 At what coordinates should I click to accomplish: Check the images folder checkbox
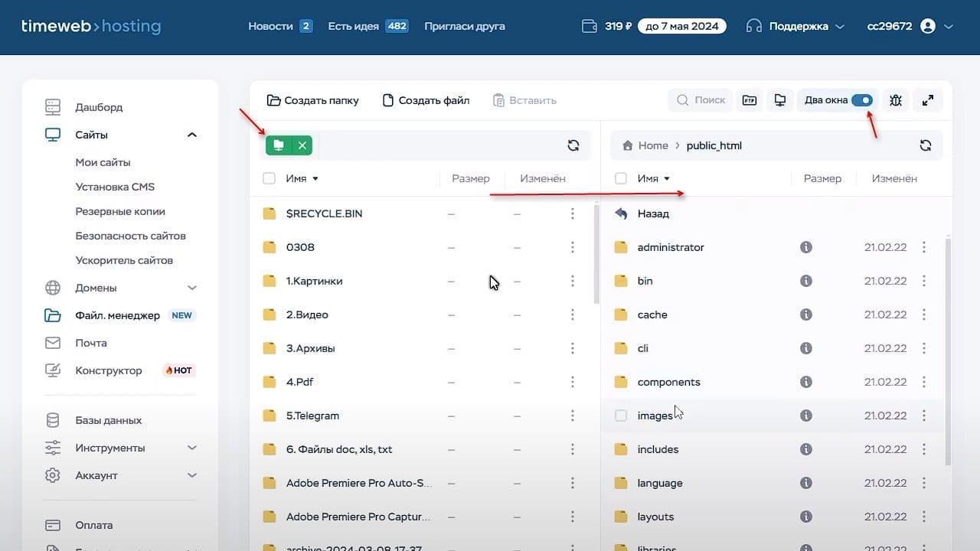[621, 416]
